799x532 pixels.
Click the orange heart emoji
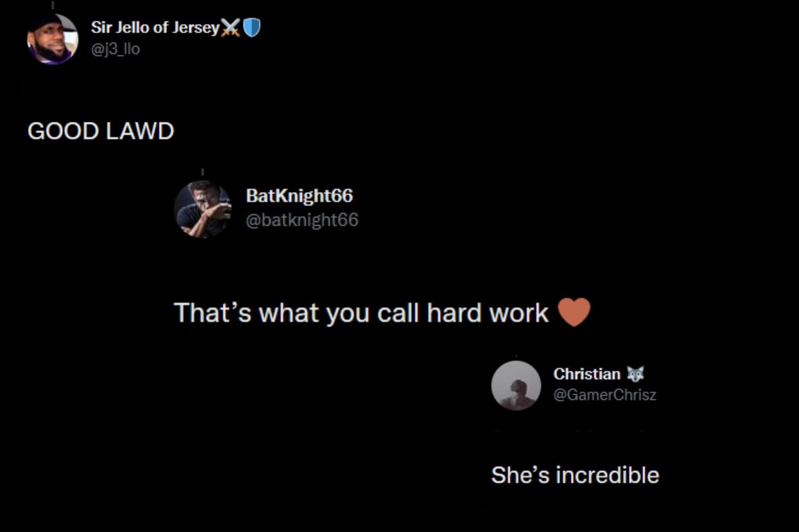tap(574, 312)
